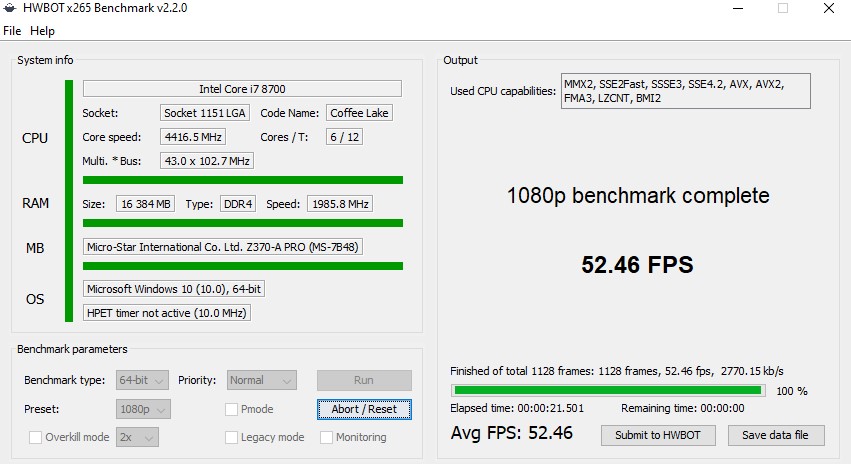Click the 1080p benchmark complete message

[x=638, y=196]
